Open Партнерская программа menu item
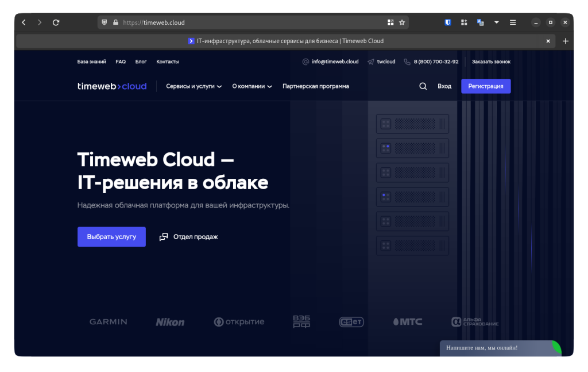 pyautogui.click(x=316, y=86)
